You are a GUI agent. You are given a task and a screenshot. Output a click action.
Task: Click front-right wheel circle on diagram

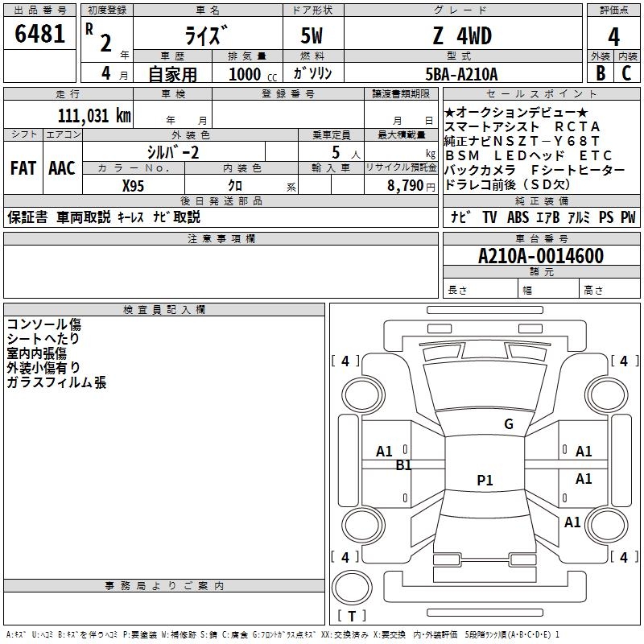pos(607,395)
